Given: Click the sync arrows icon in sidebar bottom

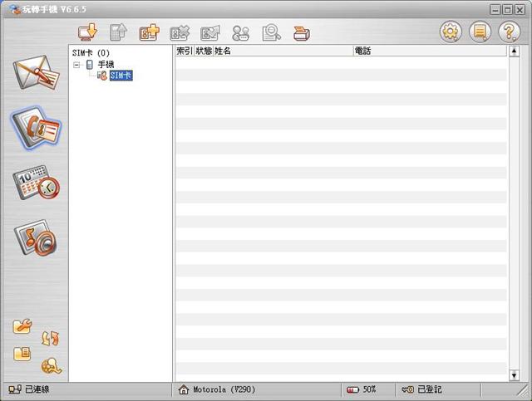Looking at the screenshot, I should (x=50, y=338).
